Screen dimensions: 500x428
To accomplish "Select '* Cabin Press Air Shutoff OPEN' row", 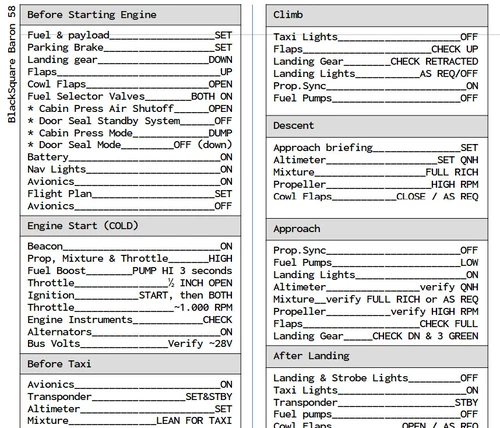I will (130, 109).
